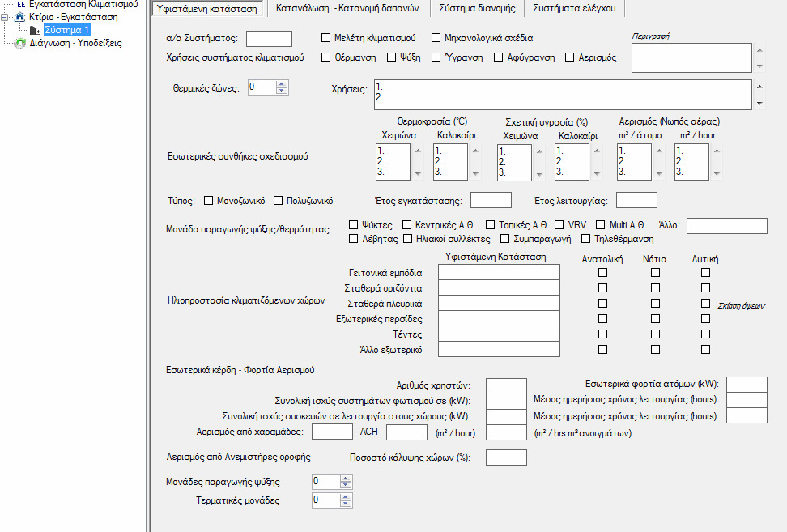787x532 pixels.
Task: Switch to Υφιστάμενη κατάσταση tab
Action: (x=206, y=9)
